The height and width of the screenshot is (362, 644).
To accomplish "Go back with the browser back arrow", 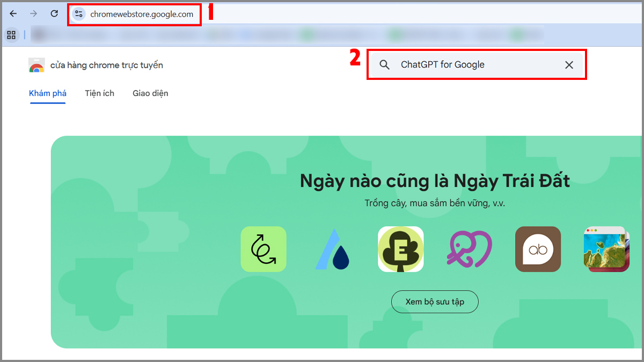I will pos(13,14).
